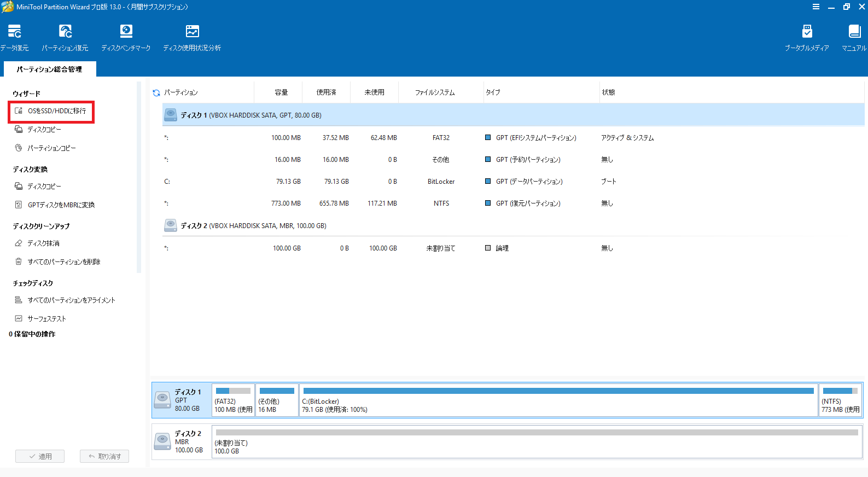The width and height of the screenshot is (868, 477).
Task: Click the GPT to MBR conversion icon
Action: [19, 205]
